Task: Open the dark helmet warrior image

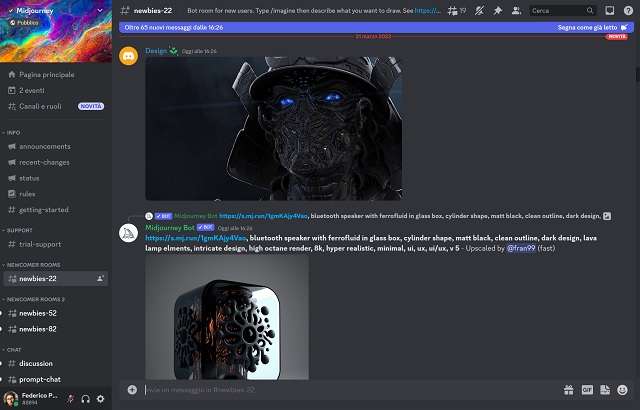Action: point(274,128)
